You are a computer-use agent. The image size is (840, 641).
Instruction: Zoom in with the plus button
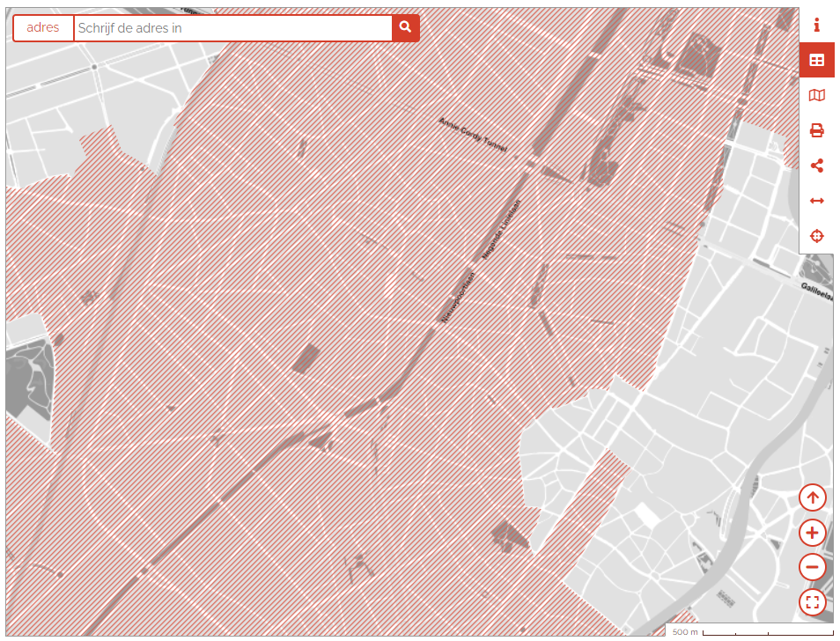(x=812, y=533)
